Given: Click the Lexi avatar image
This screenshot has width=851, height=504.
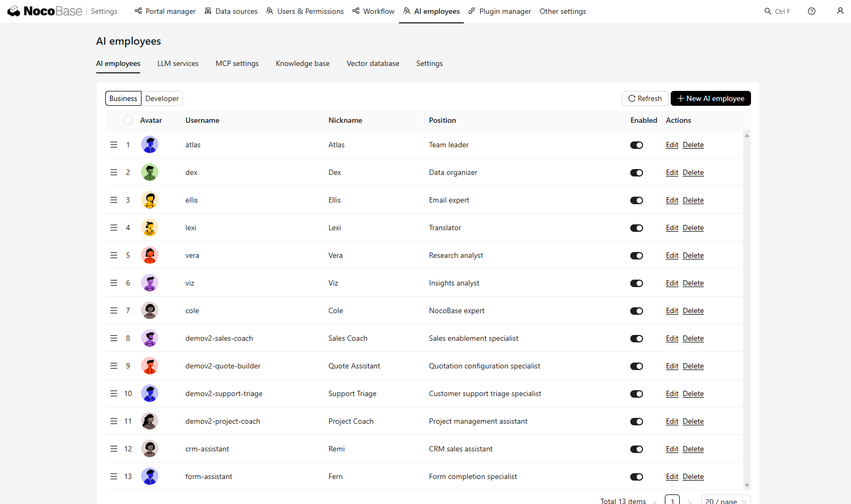Looking at the screenshot, I should [x=150, y=228].
